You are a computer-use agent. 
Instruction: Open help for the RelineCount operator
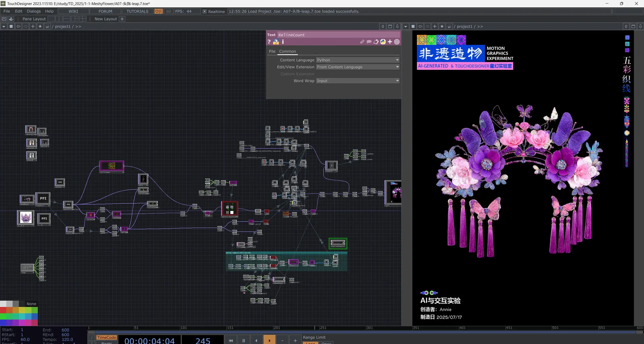(x=269, y=42)
